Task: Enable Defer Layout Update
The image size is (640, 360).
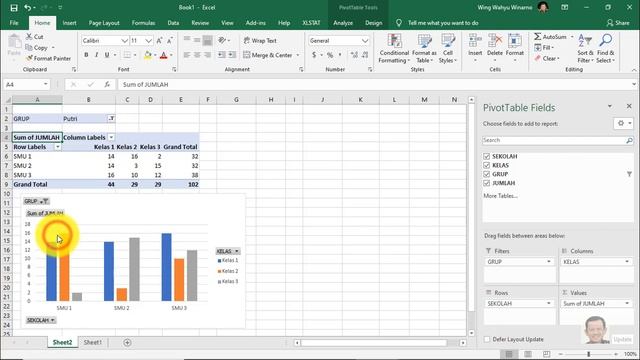Action: click(x=487, y=339)
